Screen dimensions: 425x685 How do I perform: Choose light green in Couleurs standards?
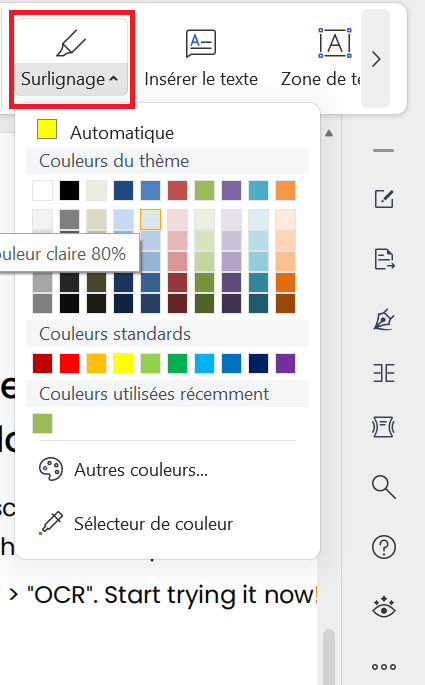(x=150, y=363)
